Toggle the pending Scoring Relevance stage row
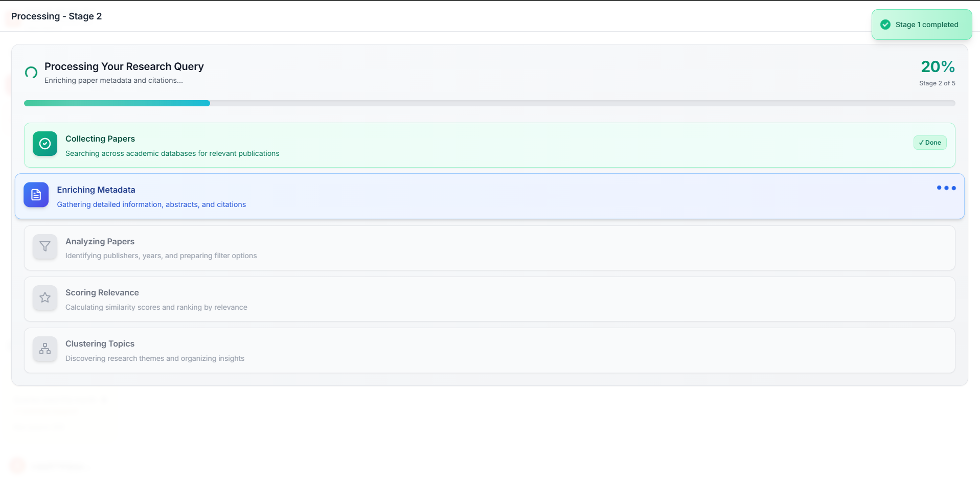 [x=490, y=299]
